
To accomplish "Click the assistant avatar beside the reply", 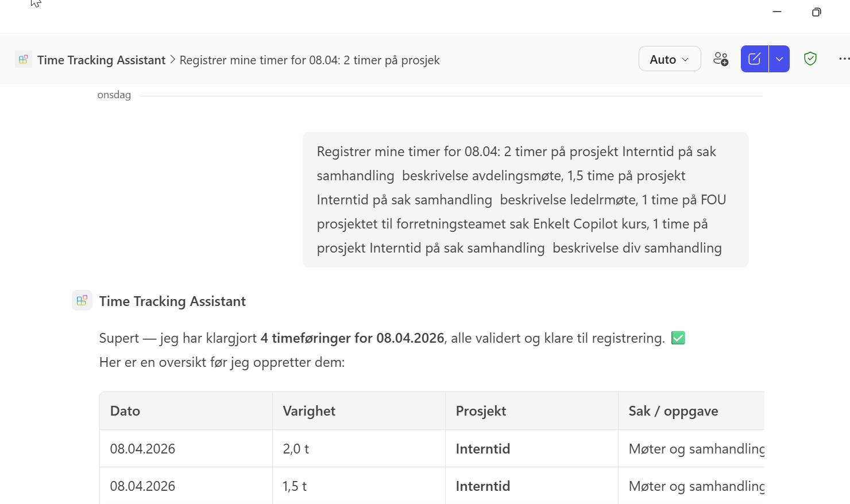I will click(82, 301).
